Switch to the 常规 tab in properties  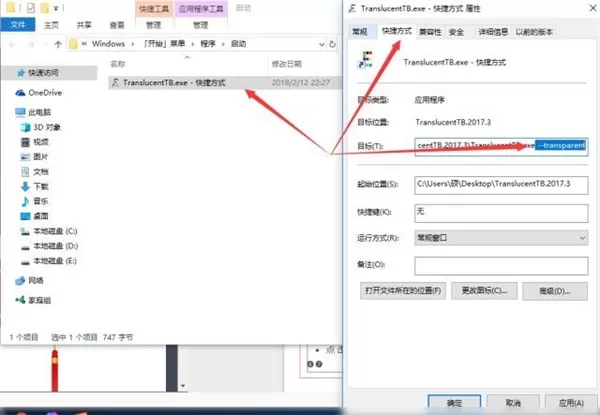[x=360, y=32]
